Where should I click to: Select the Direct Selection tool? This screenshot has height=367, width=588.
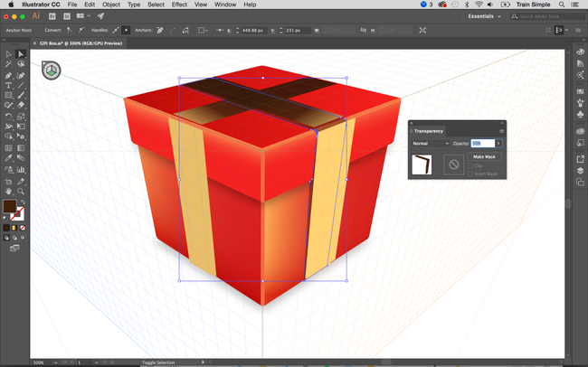[21, 54]
